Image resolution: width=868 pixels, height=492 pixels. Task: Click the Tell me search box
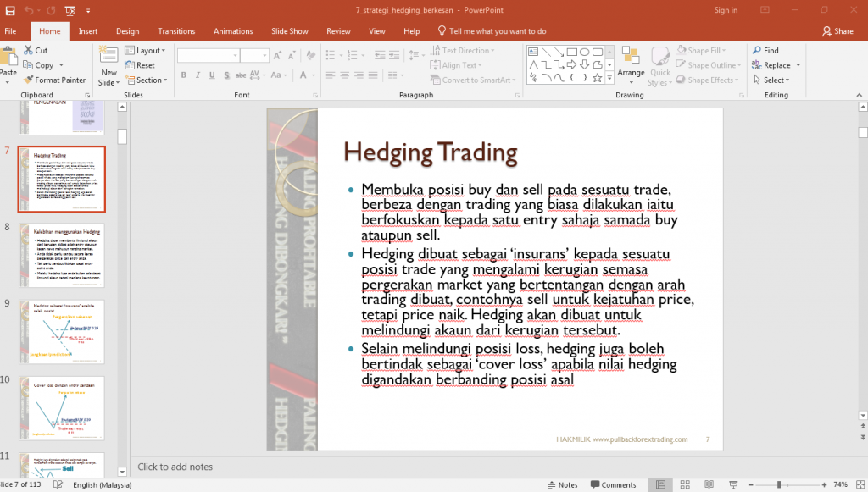(492, 31)
